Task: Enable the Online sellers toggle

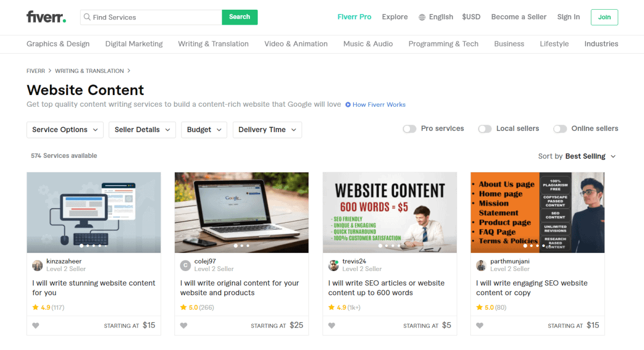Action: pyautogui.click(x=560, y=129)
